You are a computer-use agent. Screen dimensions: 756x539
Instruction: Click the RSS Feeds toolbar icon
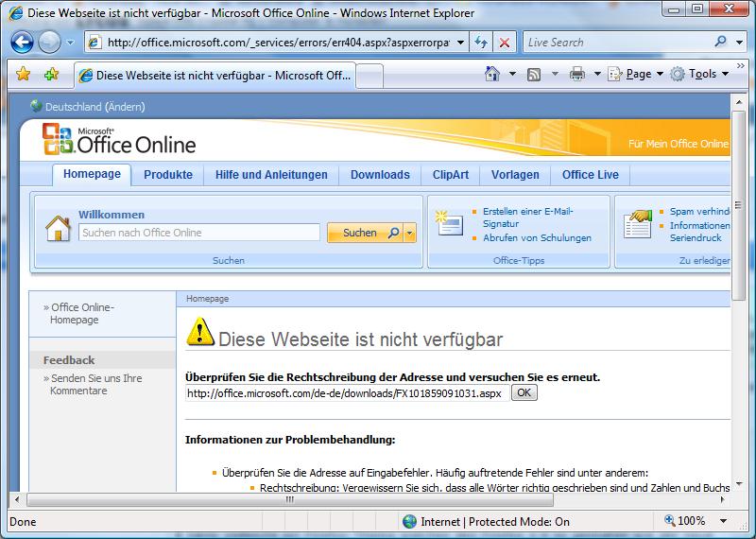[x=534, y=75]
